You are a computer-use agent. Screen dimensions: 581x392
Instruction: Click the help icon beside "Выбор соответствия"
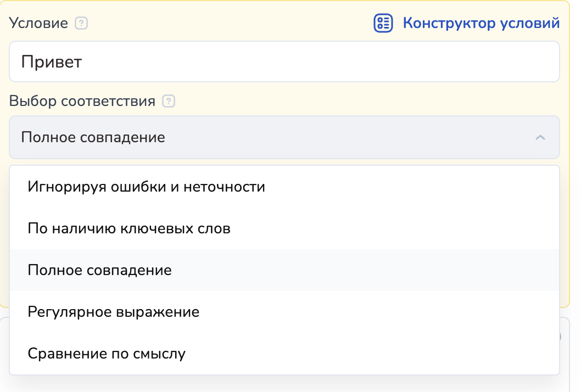click(169, 102)
